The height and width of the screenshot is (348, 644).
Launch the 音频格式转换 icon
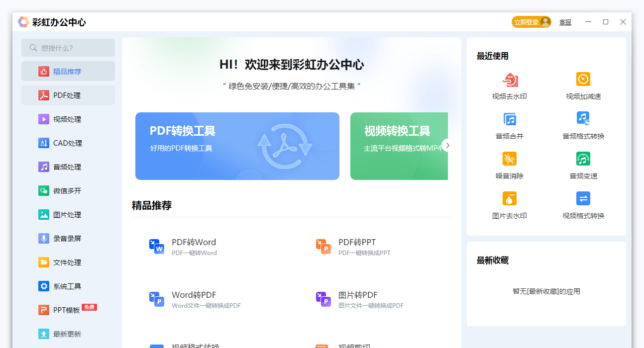(583, 118)
